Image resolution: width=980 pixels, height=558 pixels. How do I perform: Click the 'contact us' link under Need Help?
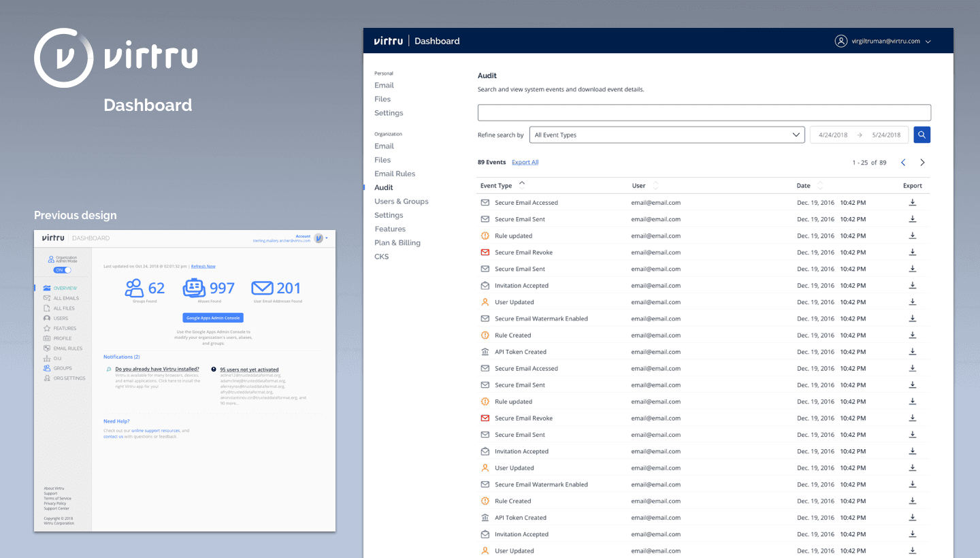pos(113,436)
